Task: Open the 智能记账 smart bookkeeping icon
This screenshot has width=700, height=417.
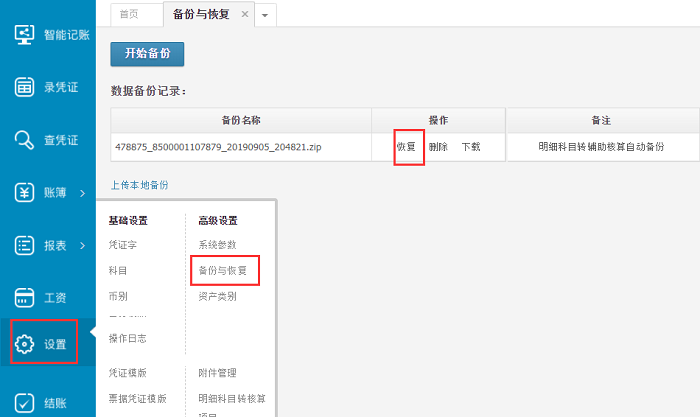Action: click(24, 34)
